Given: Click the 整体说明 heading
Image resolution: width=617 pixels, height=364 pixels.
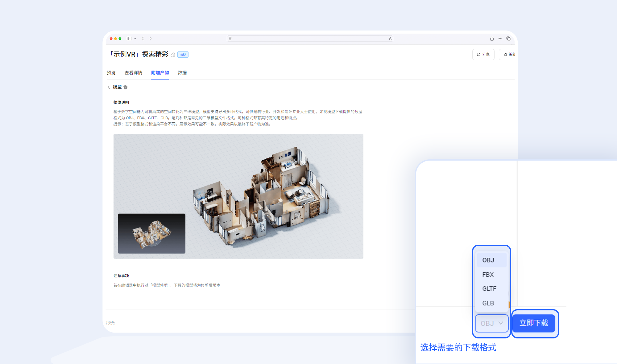Looking at the screenshot, I should tap(121, 103).
